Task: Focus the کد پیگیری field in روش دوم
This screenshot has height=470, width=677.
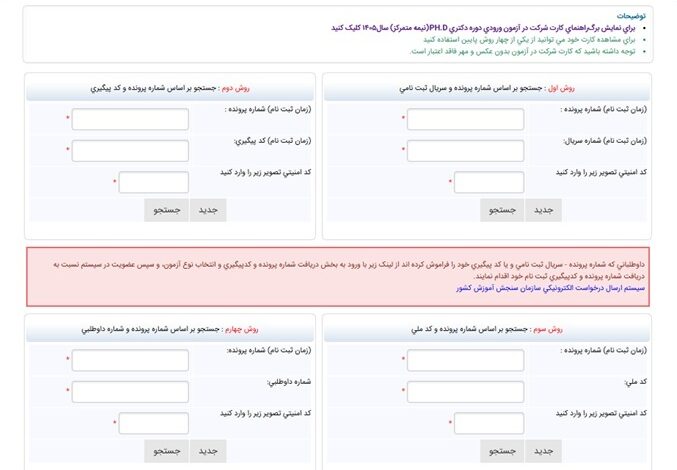Action: click(x=130, y=151)
